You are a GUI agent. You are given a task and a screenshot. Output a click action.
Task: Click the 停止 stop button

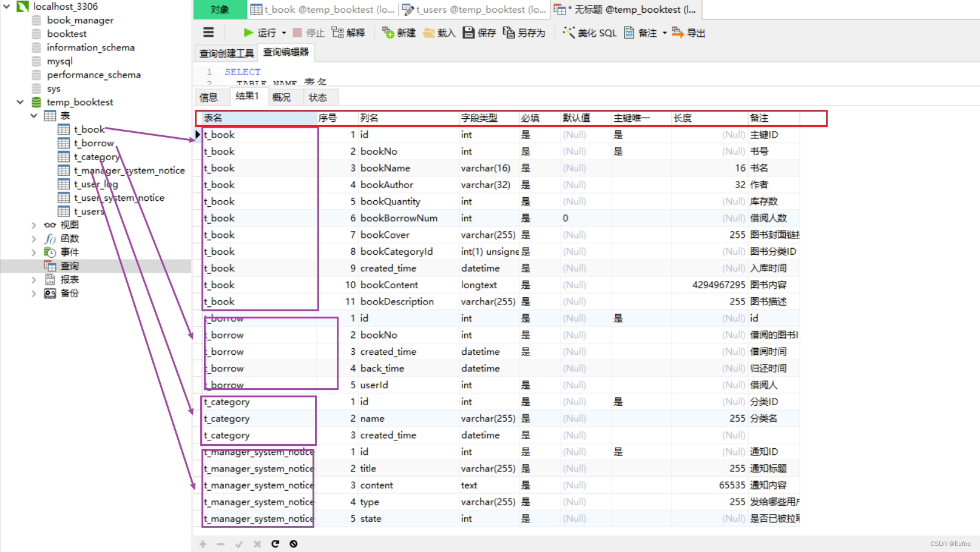pyautogui.click(x=308, y=33)
